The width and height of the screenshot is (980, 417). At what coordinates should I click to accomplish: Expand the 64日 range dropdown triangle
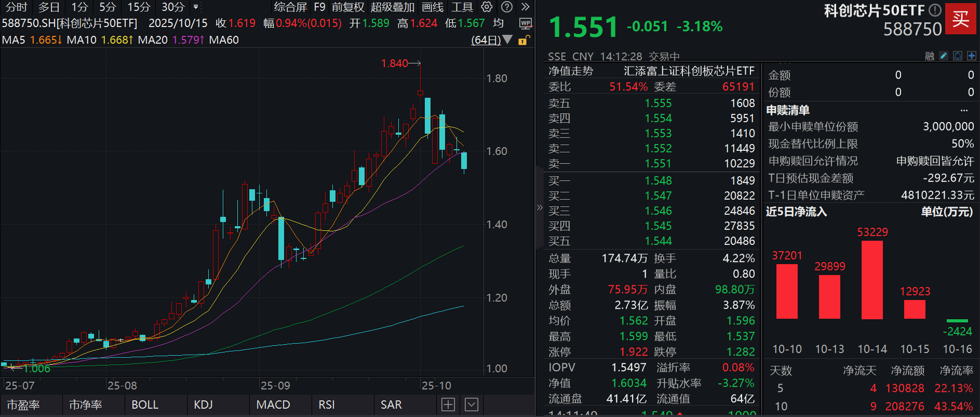point(507,40)
